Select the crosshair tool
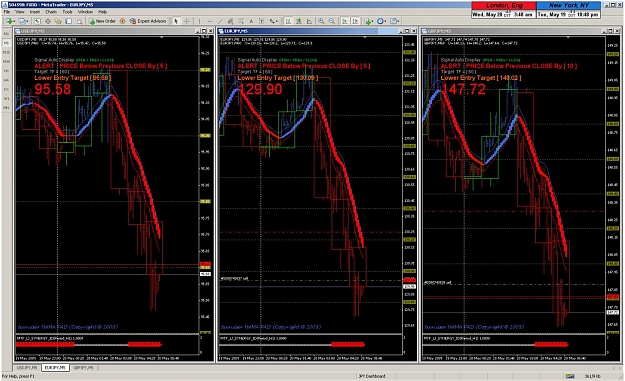Image resolution: width=625 pixels, height=381 pixels. [x=187, y=21]
